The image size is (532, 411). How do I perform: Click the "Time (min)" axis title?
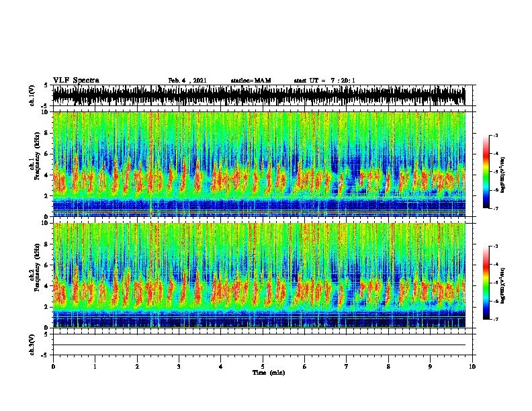269,373
